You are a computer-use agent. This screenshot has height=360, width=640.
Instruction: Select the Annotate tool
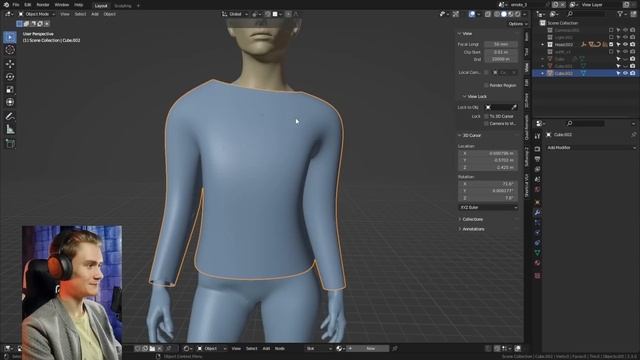point(10,116)
